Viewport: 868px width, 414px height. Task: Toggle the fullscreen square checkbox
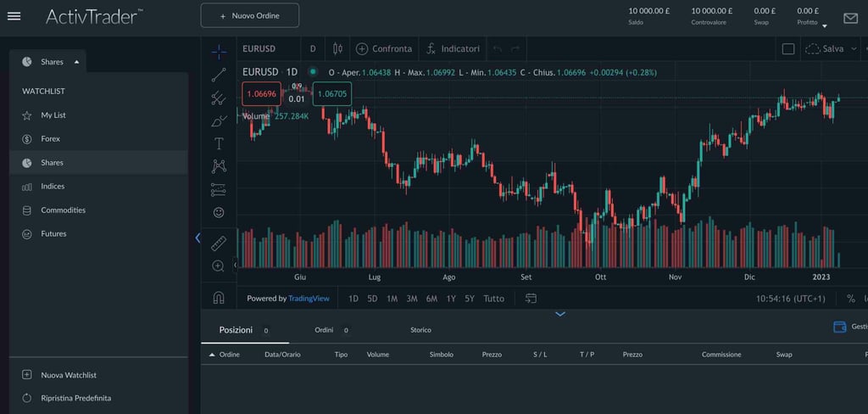point(788,49)
